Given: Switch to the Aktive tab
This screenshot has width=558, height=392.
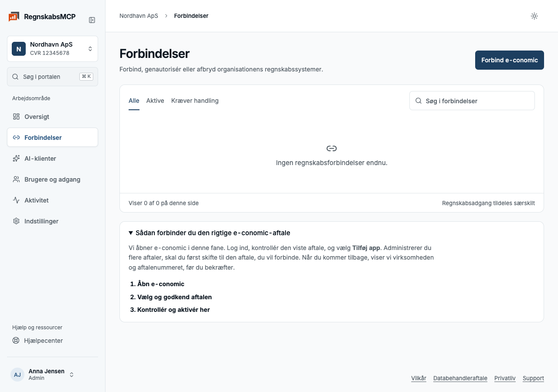Looking at the screenshot, I should [155, 101].
